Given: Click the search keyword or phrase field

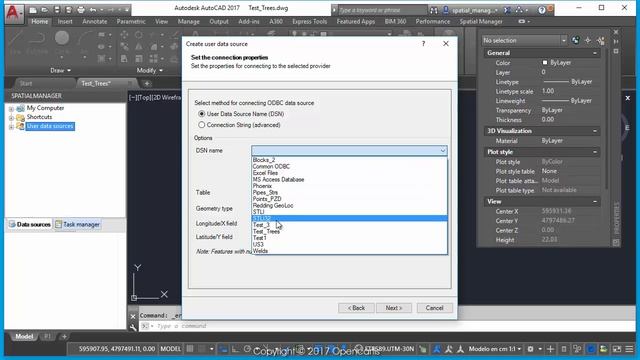Looking at the screenshot, I should [x=382, y=10].
